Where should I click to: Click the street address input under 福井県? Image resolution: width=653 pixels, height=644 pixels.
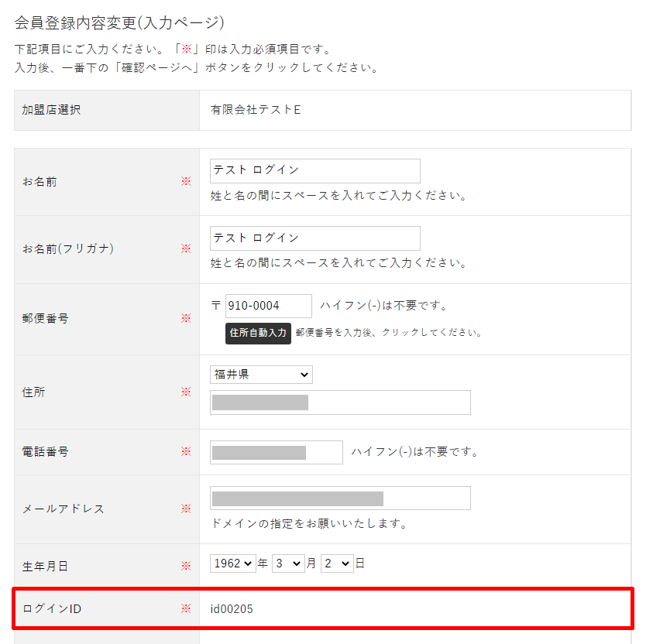click(x=340, y=402)
